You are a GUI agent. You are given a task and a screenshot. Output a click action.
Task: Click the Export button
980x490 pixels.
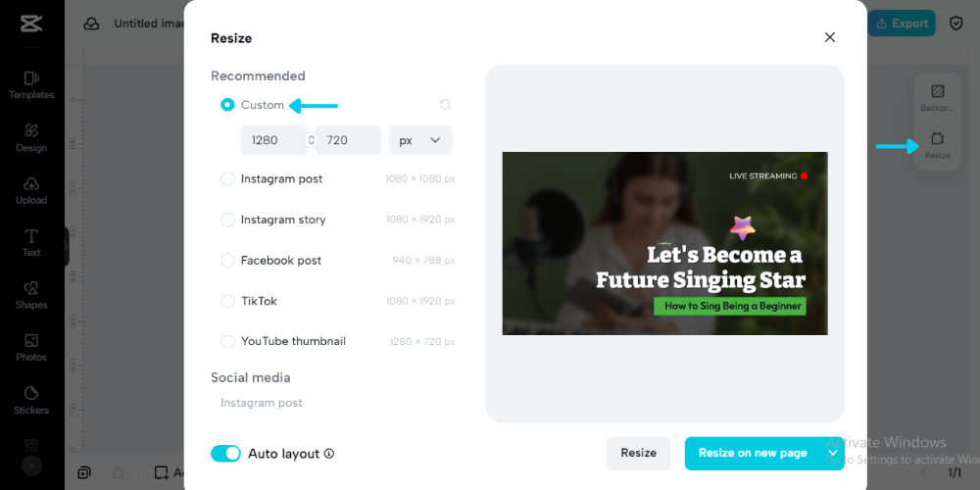[902, 24]
